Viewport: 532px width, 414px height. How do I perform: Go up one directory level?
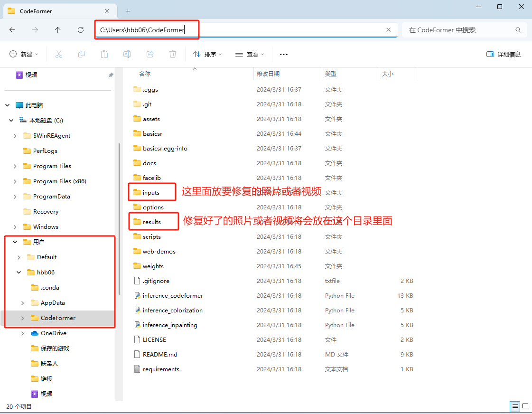pos(58,30)
